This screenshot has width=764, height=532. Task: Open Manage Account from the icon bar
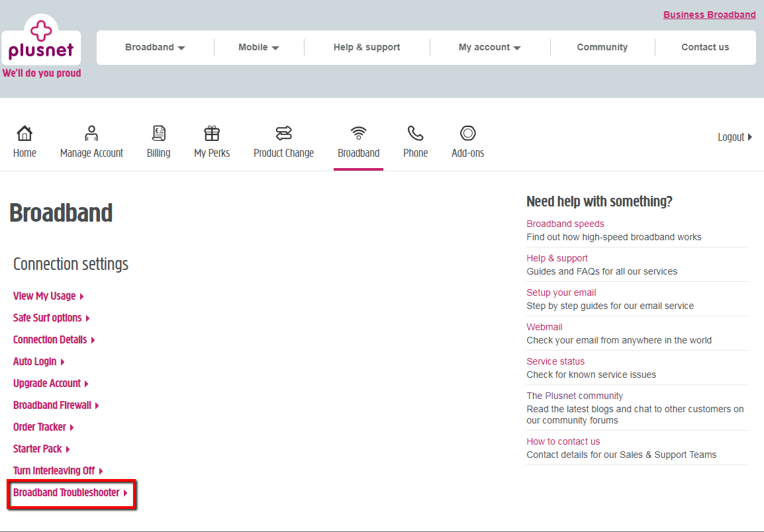click(91, 141)
